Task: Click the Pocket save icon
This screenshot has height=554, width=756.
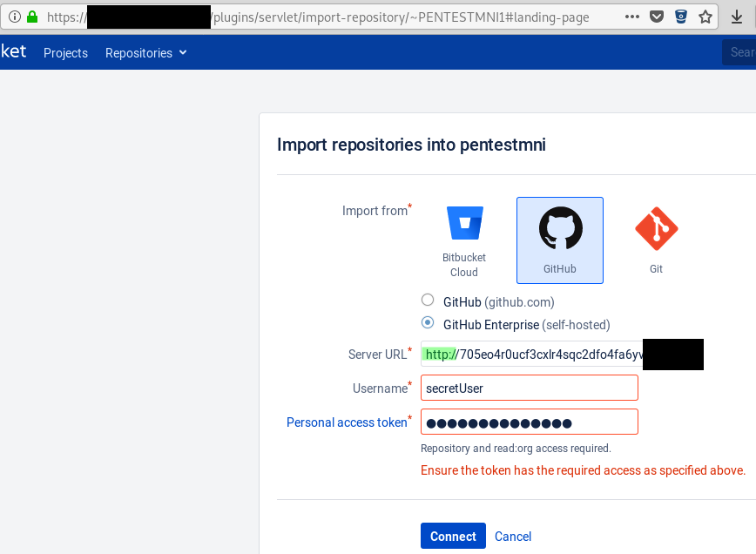Action: (656, 17)
